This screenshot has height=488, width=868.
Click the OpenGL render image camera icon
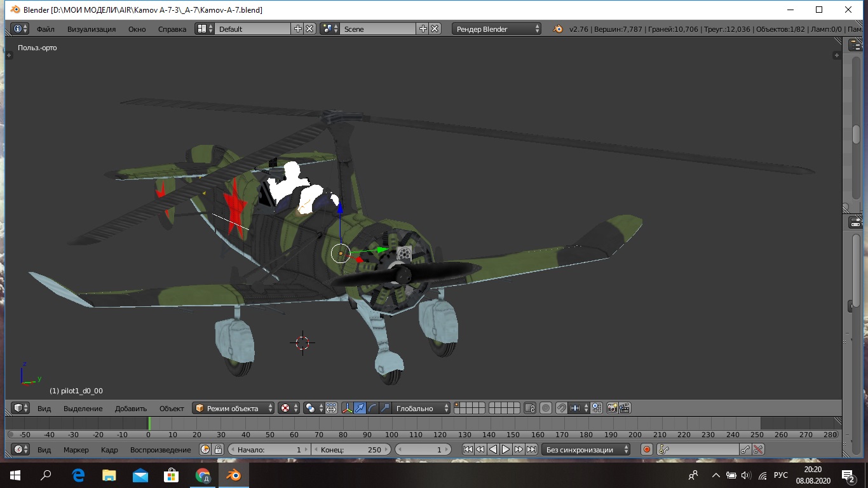click(x=613, y=408)
